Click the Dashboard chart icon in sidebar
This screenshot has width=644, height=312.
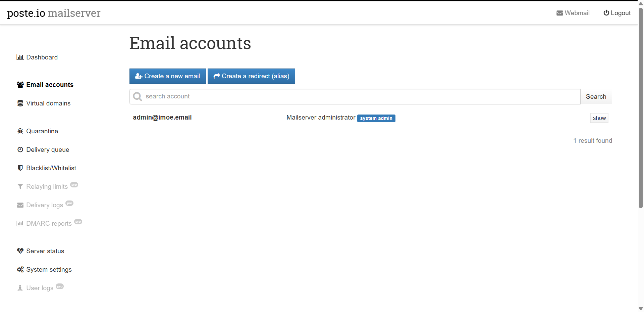(x=20, y=57)
